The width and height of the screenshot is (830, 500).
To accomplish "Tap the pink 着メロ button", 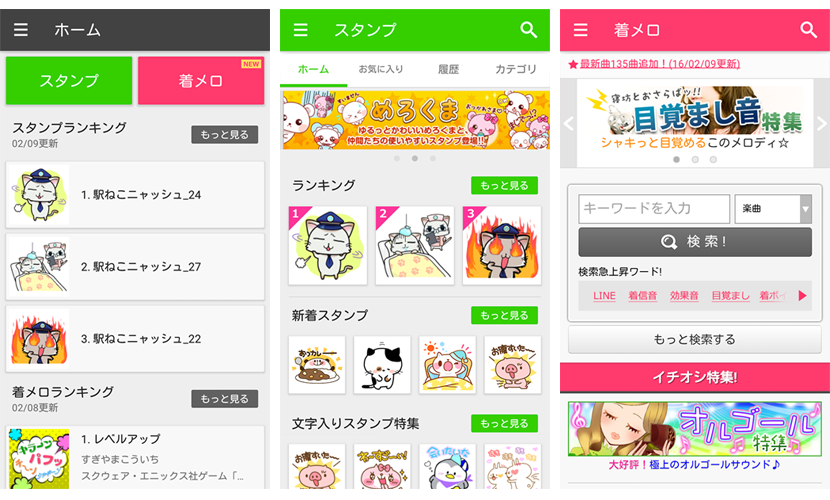I will (x=201, y=80).
